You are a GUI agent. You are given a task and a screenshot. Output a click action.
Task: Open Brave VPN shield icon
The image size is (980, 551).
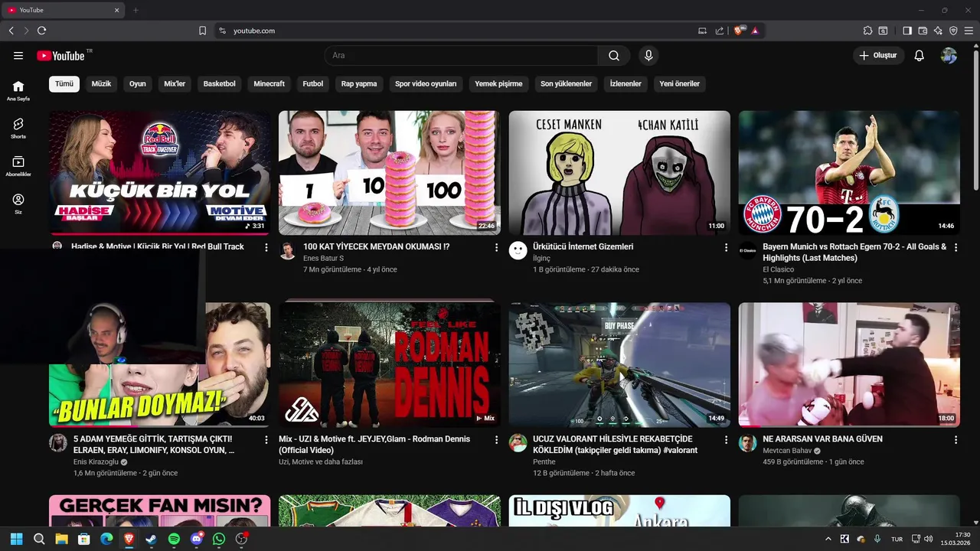pyautogui.click(x=953, y=31)
